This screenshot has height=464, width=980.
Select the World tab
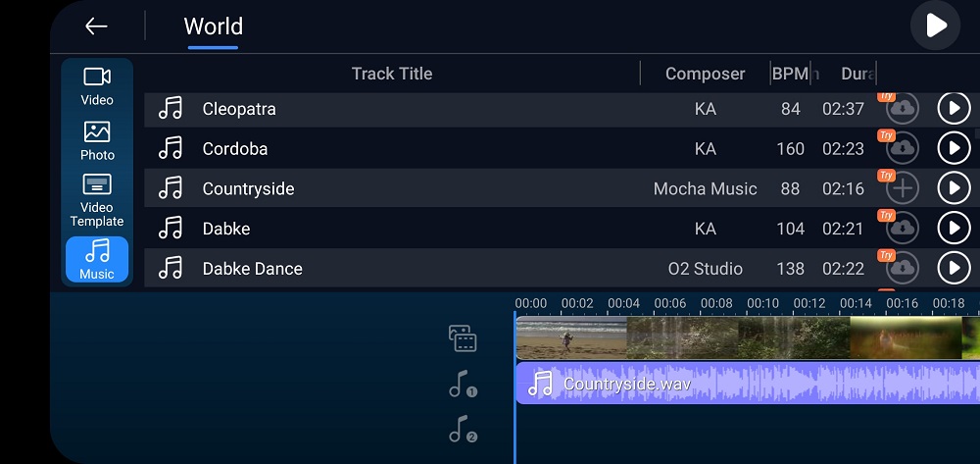click(x=213, y=26)
